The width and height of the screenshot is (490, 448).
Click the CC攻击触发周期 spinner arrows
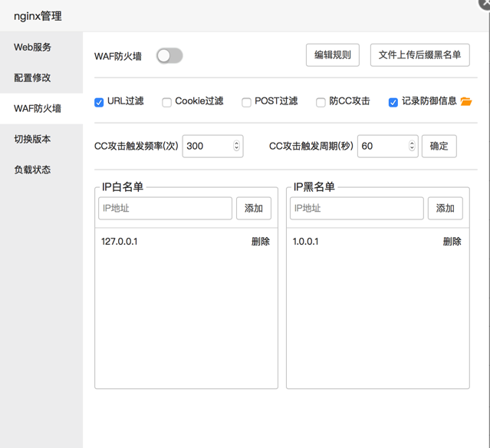[412, 146]
